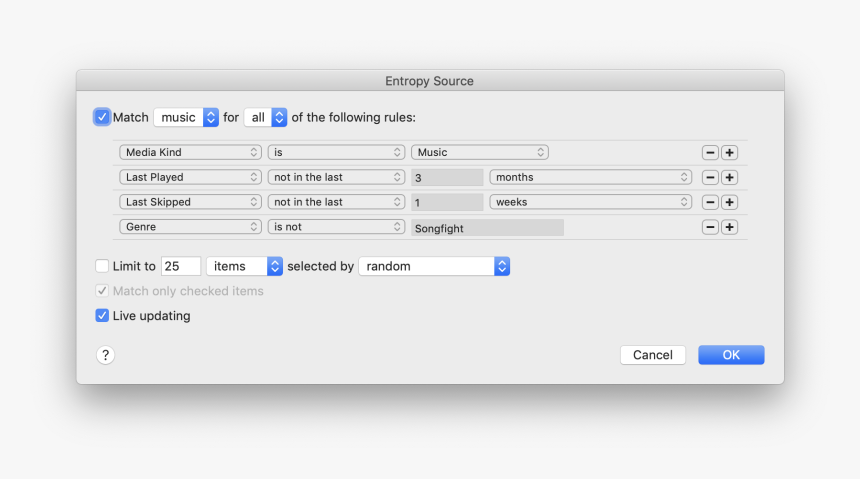Uncheck the Match rules checkbox
This screenshot has height=479, width=860.
tap(102, 117)
